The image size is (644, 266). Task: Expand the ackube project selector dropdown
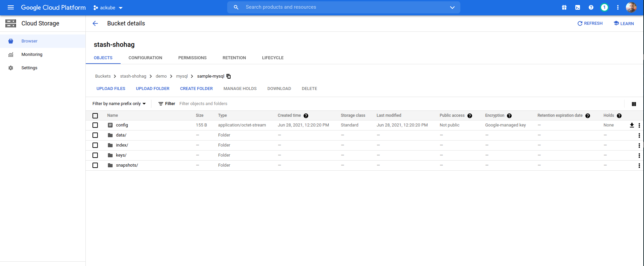tap(108, 8)
